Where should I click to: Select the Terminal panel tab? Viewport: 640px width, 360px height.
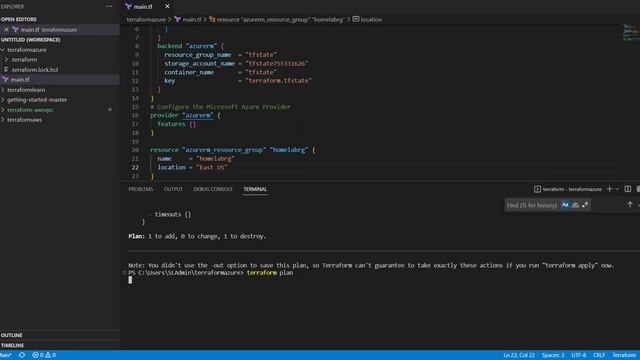tap(255, 189)
